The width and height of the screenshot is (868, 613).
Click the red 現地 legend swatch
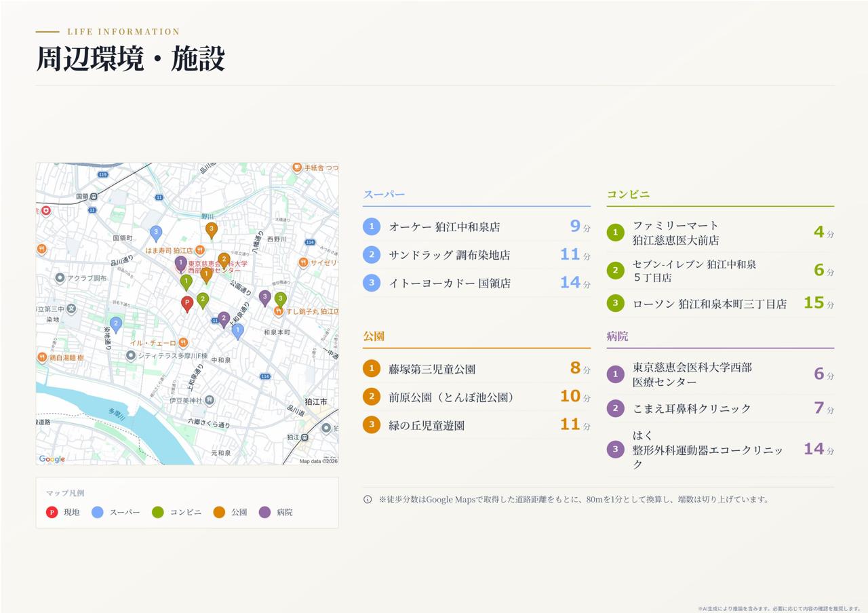[x=52, y=512]
